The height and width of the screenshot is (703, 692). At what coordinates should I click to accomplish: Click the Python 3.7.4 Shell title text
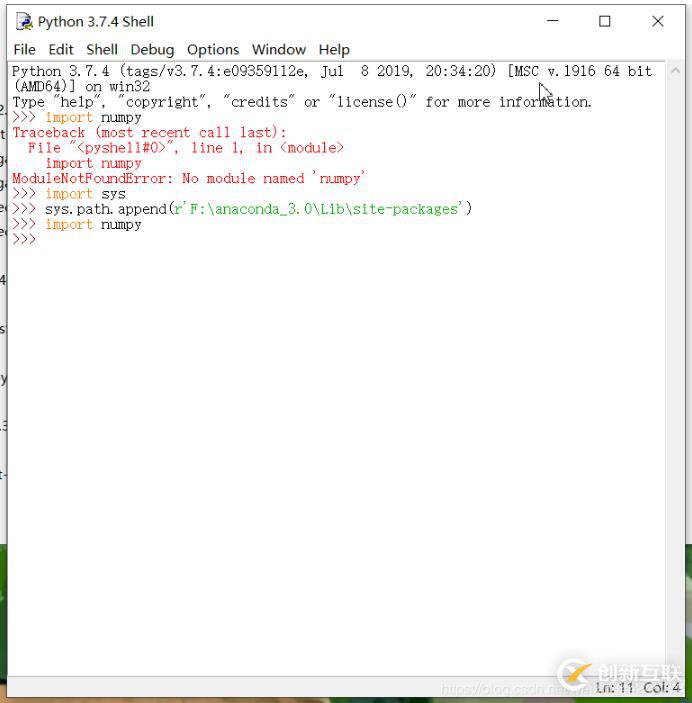96,22
